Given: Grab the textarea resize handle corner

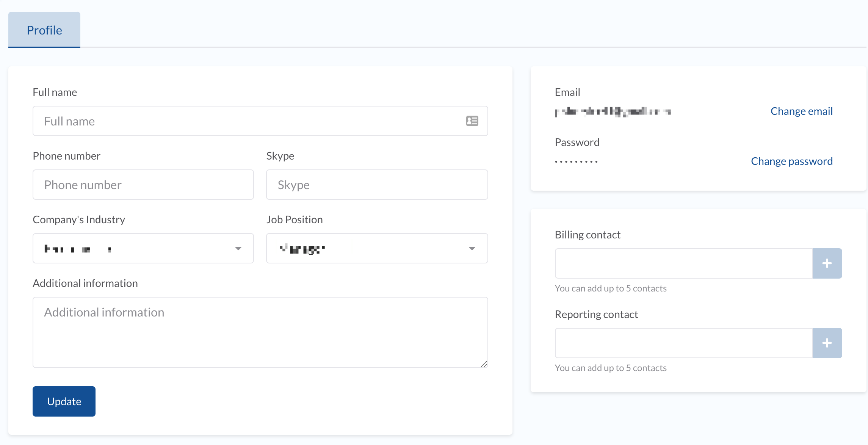Looking at the screenshot, I should 484,364.
